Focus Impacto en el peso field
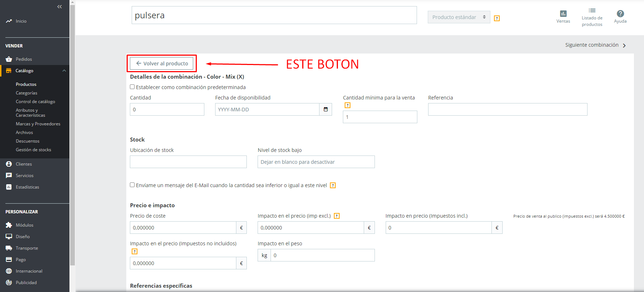Screen dimensions: 644x292 pos(323,255)
